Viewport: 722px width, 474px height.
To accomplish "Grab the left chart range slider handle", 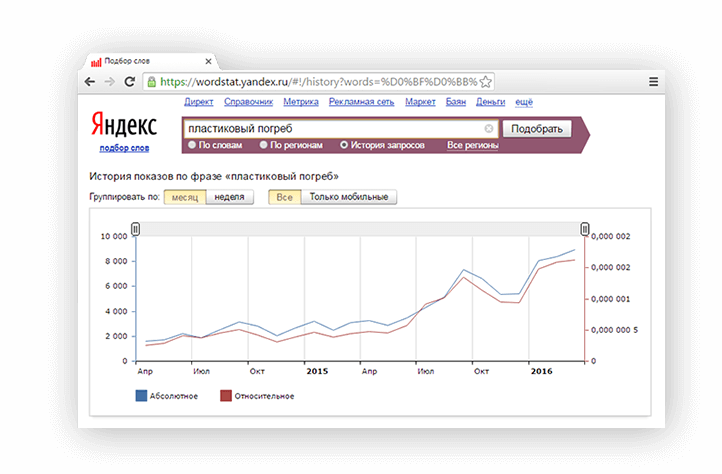I will click(x=135, y=229).
